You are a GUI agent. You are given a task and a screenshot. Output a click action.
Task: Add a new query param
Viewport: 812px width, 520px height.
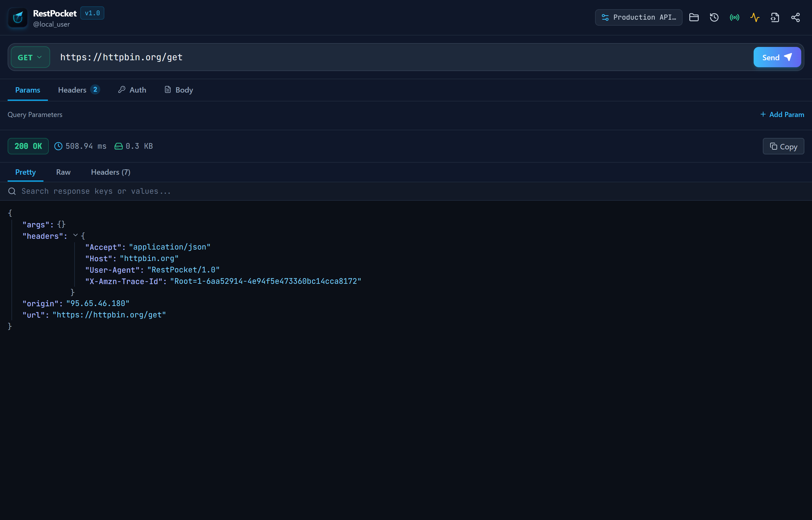[782, 114]
